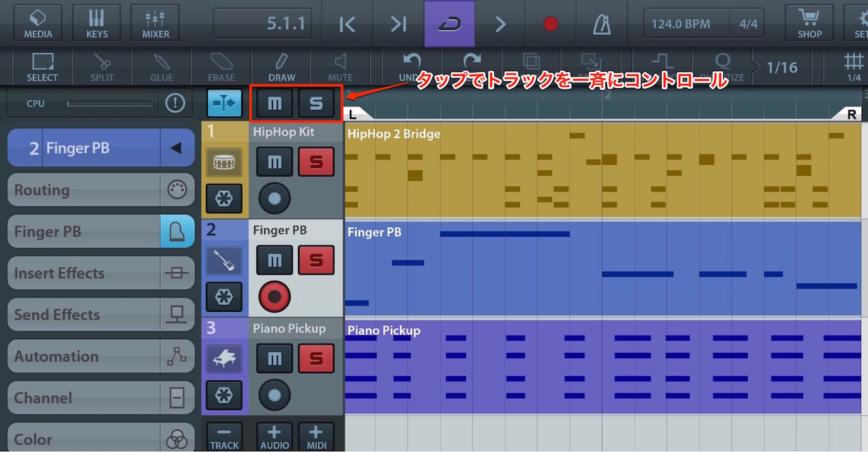Start recording with the red record button
The width and height of the screenshot is (868, 452).
[550, 24]
